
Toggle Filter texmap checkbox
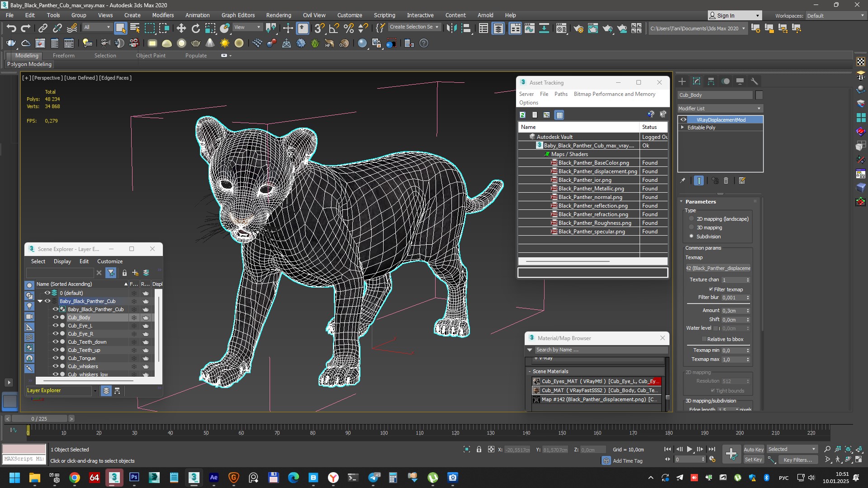[711, 289]
